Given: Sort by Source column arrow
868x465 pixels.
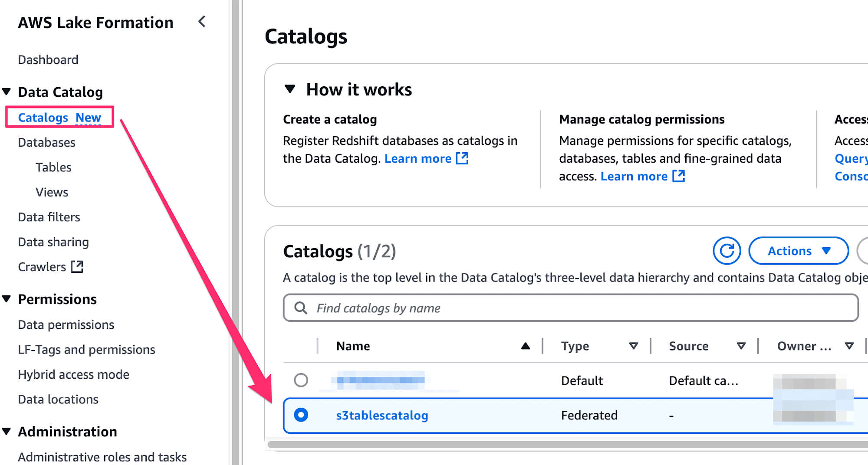Looking at the screenshot, I should 741,346.
